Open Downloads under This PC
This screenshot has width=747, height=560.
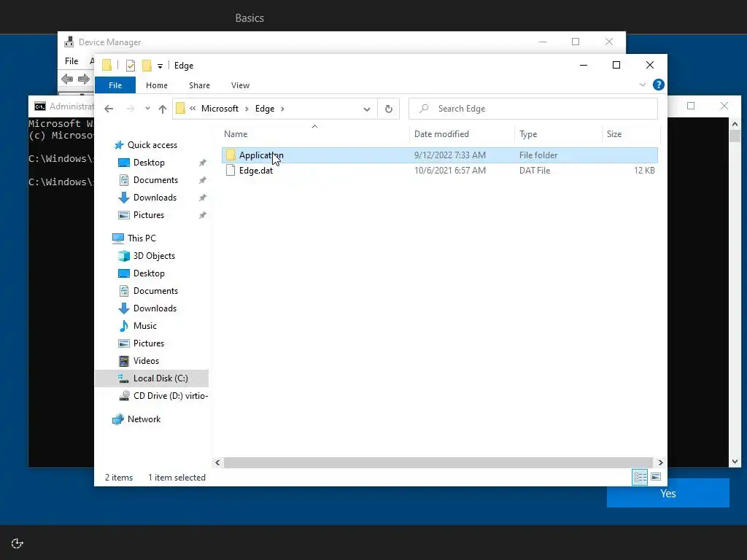coord(155,308)
